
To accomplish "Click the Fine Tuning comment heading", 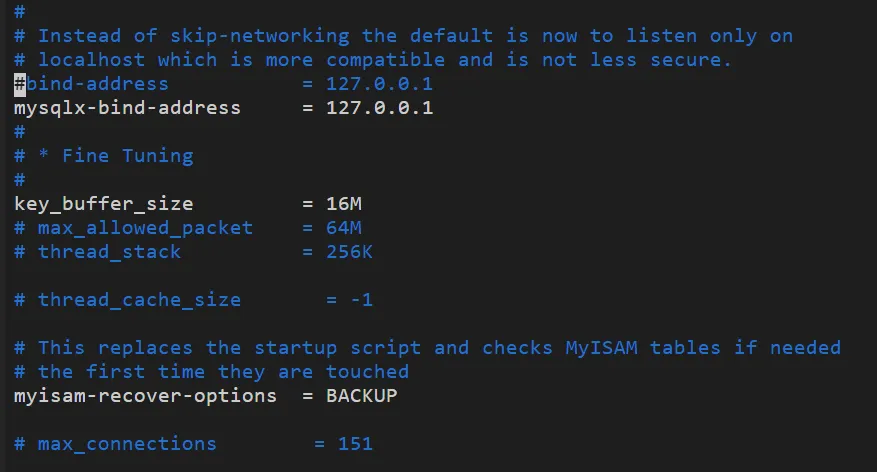I will pos(128,156).
